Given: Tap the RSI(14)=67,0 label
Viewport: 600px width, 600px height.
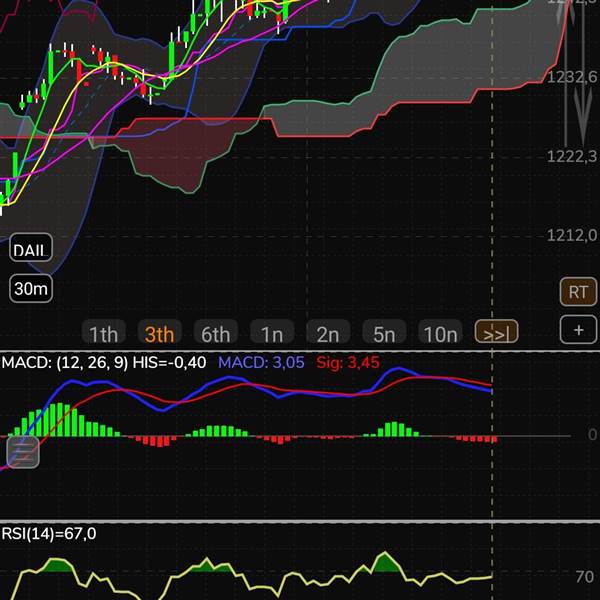Looking at the screenshot, I should (49, 533).
